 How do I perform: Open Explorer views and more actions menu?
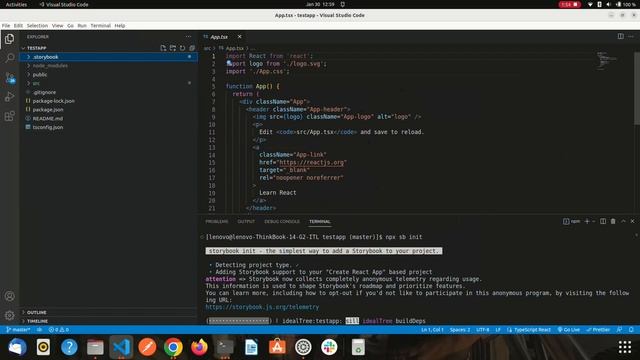(x=188, y=37)
